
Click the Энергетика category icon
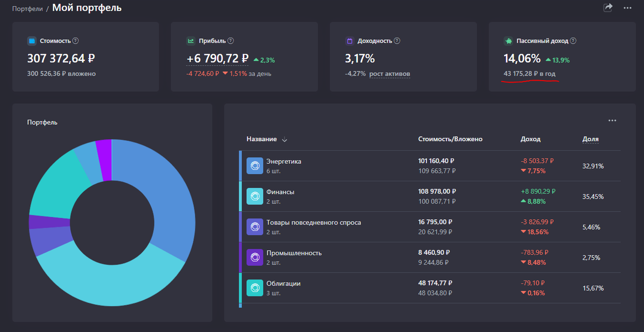click(x=254, y=165)
